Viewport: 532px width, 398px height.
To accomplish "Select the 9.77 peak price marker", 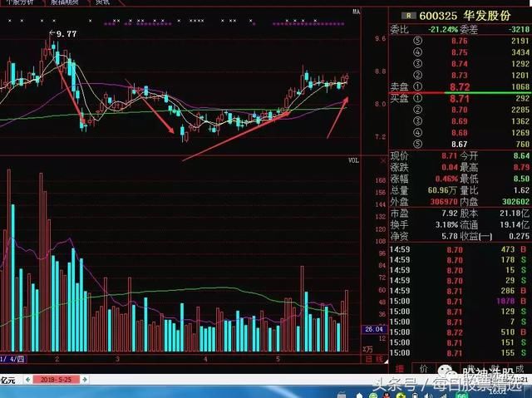I will 65,34.
